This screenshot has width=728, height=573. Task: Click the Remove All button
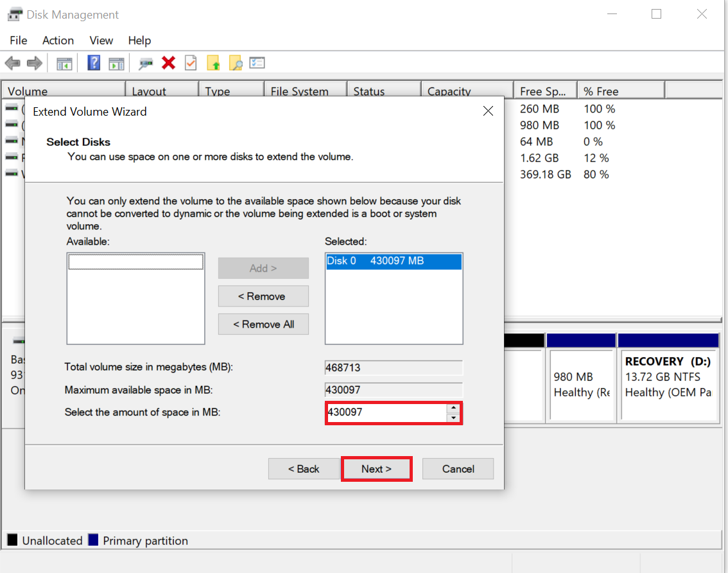point(263,324)
